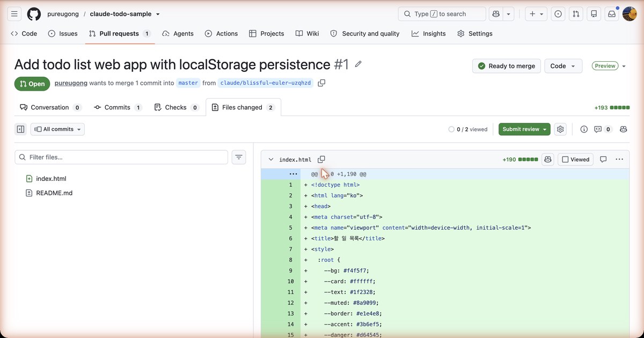
Task: Open All commits dropdown
Action: pyautogui.click(x=57, y=129)
